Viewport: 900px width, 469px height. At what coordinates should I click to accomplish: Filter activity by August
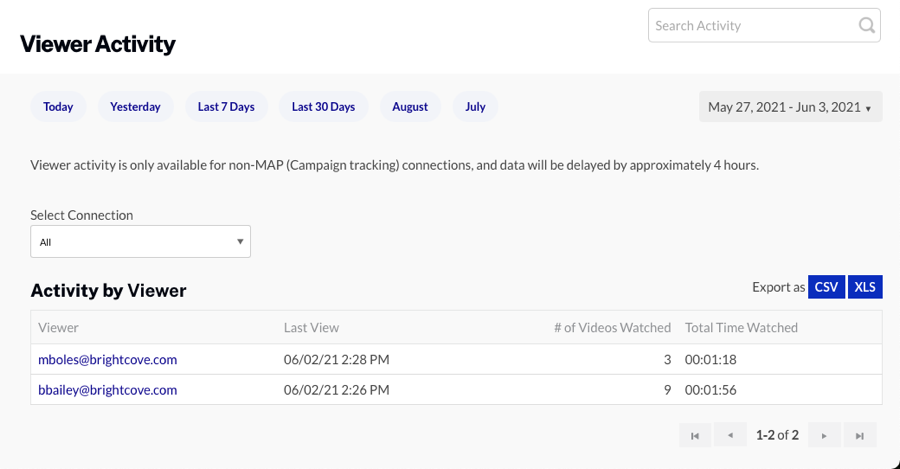[410, 107]
